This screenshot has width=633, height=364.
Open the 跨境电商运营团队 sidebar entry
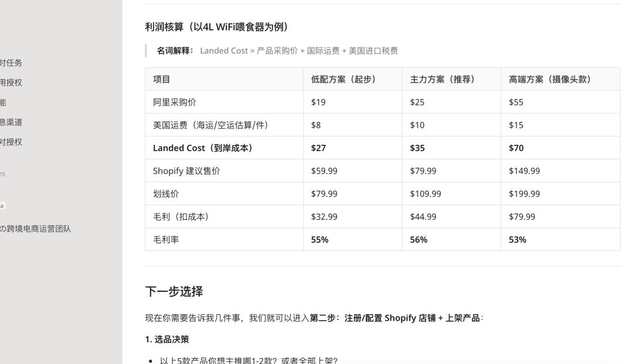pyautogui.click(x=35, y=229)
